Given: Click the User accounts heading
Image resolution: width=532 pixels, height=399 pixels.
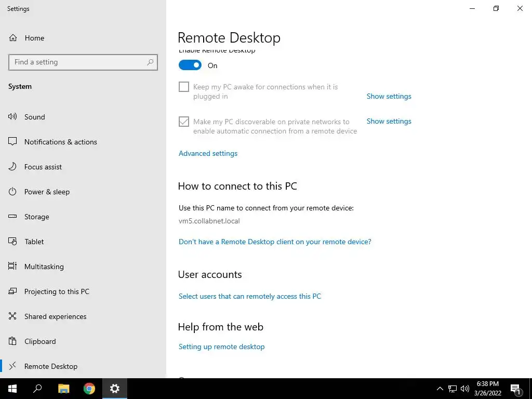Looking at the screenshot, I should [210, 274].
